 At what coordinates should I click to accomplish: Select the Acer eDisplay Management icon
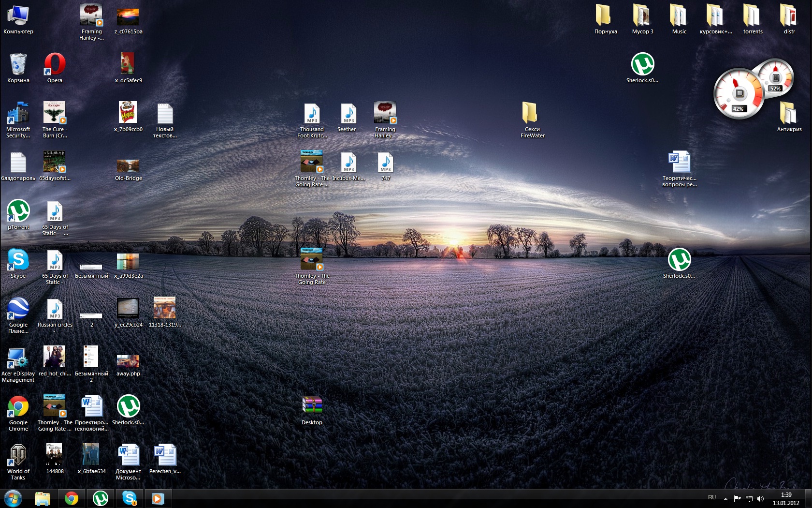coord(18,359)
